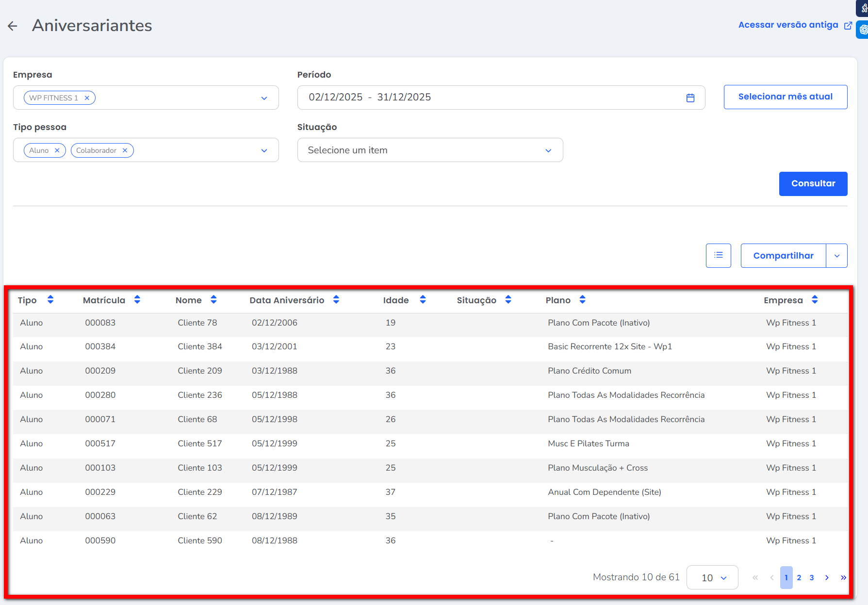The image size is (868, 605).
Task: Sort table by Tipo column arrows
Action: [x=50, y=300]
